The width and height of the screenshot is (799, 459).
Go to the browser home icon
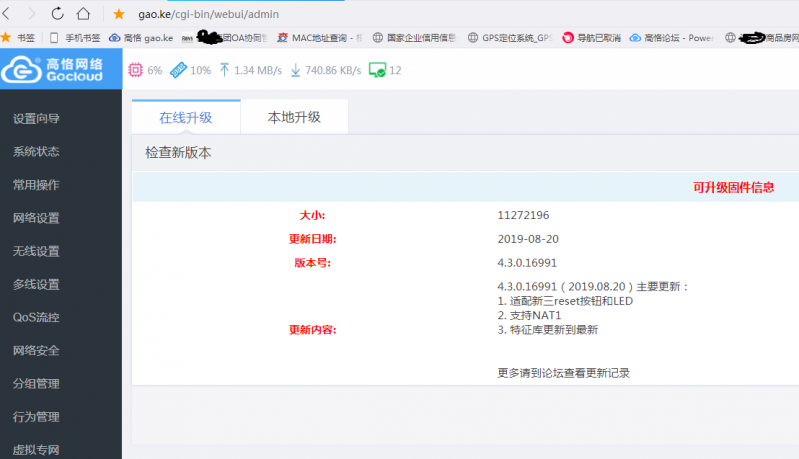tap(83, 14)
